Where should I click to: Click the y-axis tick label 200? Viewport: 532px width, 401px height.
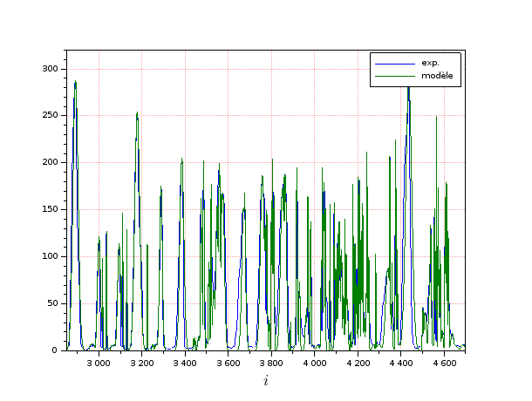[x=50, y=162]
